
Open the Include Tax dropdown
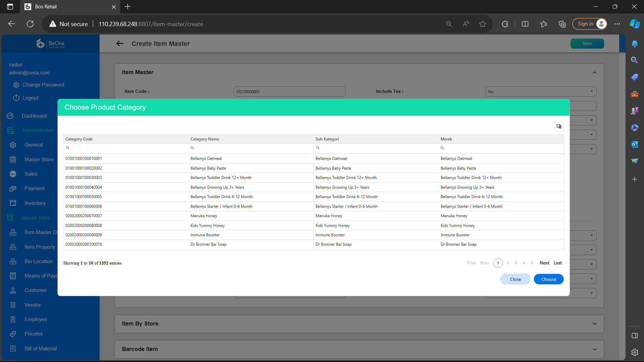(540, 92)
